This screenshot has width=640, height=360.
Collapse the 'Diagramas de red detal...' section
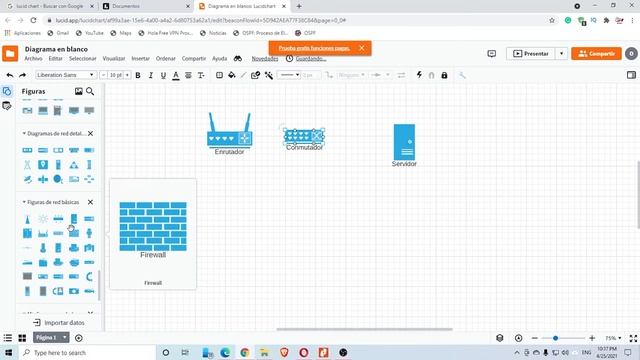[x=24, y=133]
